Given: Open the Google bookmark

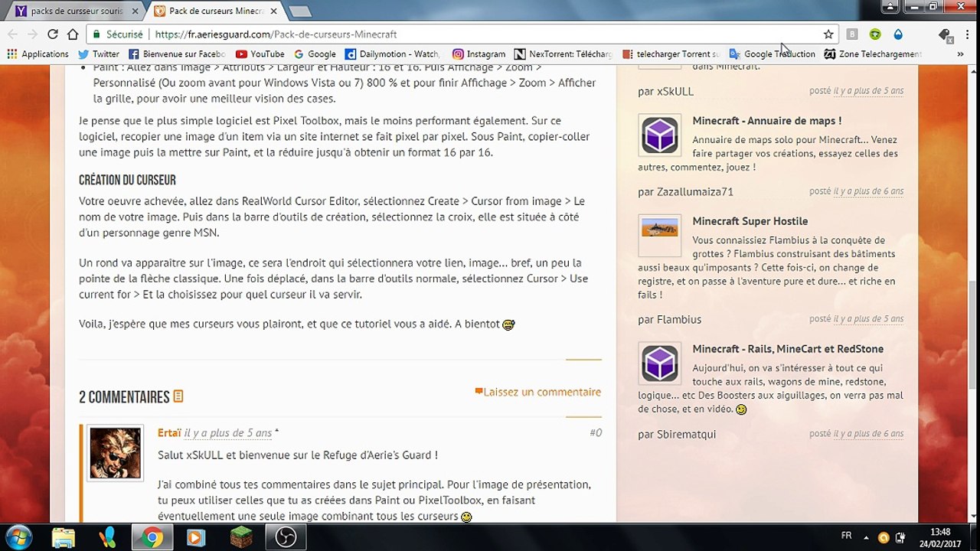Looking at the screenshot, I should click(x=315, y=54).
